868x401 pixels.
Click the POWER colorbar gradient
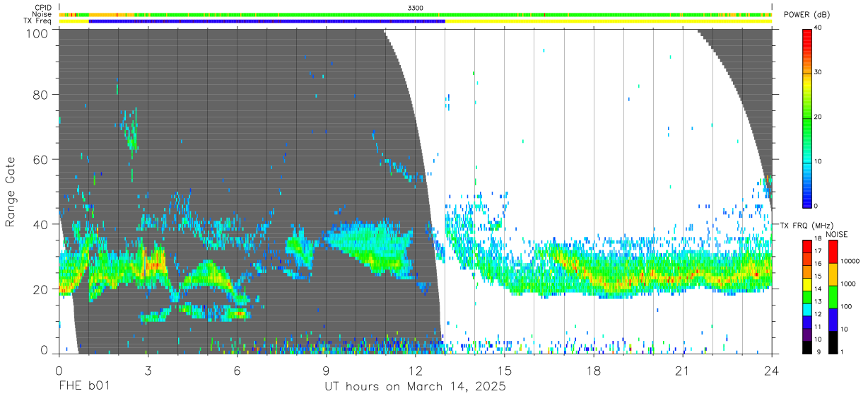[x=807, y=117]
